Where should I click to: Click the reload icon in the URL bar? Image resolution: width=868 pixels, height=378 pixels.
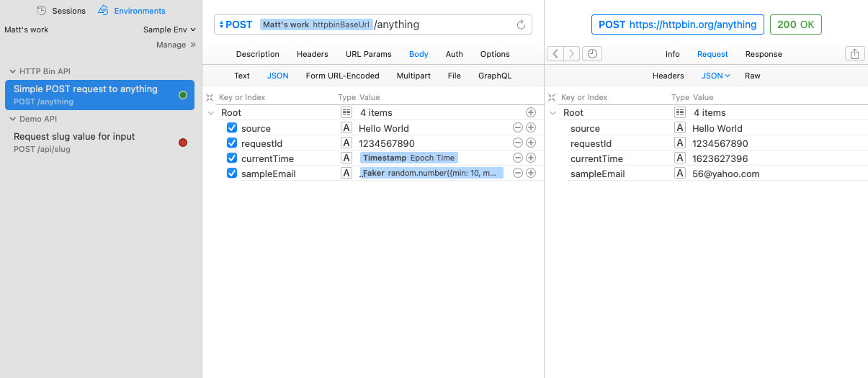coord(521,24)
